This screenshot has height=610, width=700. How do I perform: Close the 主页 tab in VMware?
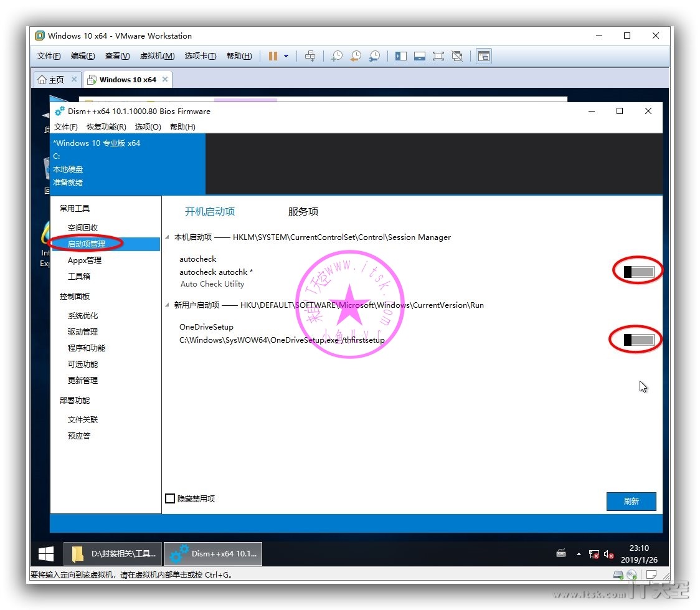[74, 79]
